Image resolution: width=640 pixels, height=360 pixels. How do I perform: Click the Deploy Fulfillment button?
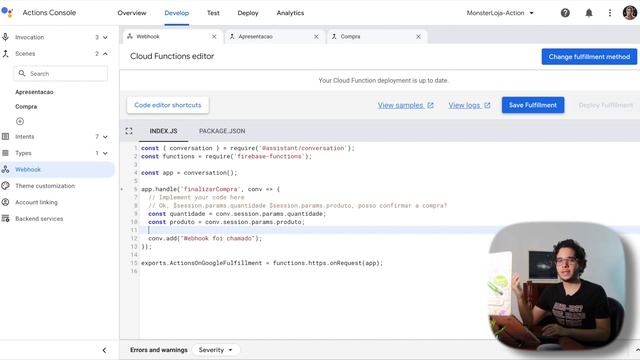point(605,105)
